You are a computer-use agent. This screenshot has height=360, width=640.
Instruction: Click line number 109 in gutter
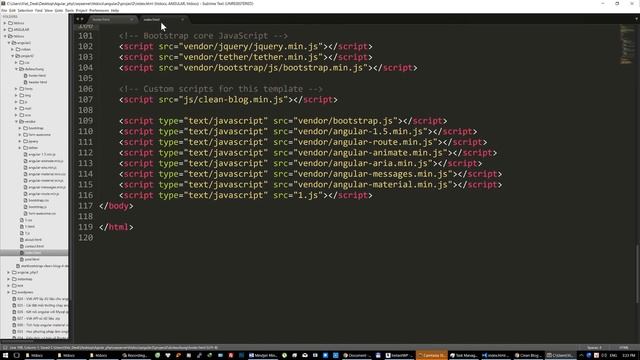[x=85, y=121]
